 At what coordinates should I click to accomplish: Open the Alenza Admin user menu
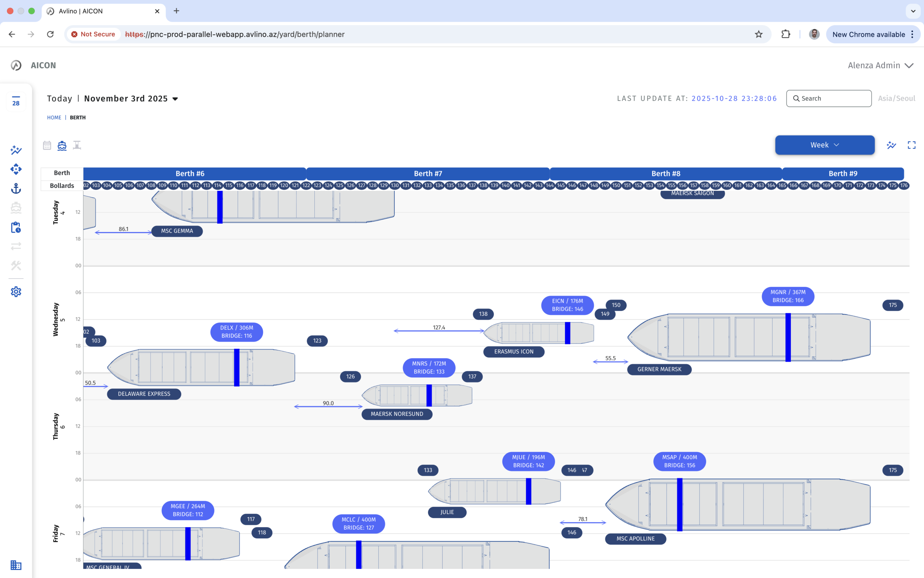(881, 65)
